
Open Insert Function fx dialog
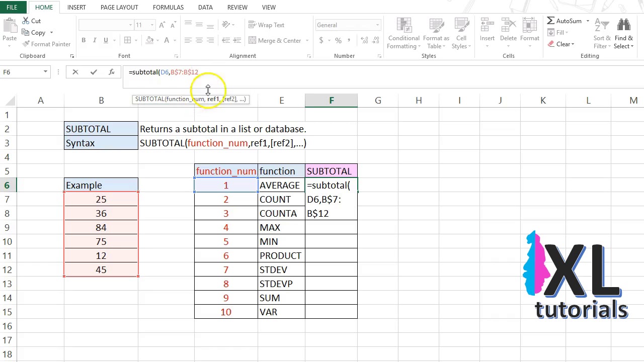tap(112, 72)
